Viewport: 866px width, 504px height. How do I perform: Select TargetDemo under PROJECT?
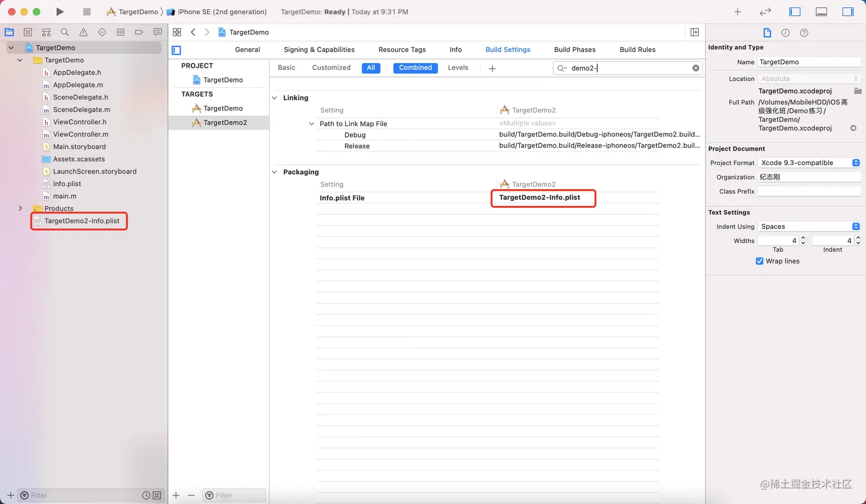click(218, 80)
